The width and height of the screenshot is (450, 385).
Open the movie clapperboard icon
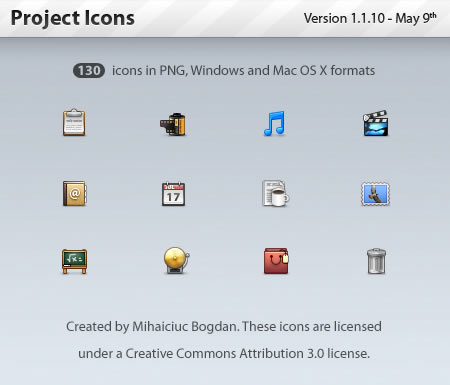tap(375, 123)
